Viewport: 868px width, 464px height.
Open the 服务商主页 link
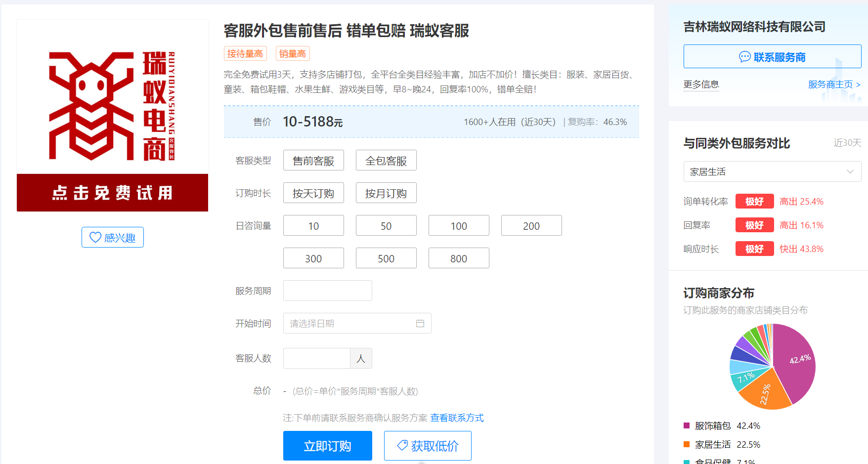pyautogui.click(x=834, y=84)
